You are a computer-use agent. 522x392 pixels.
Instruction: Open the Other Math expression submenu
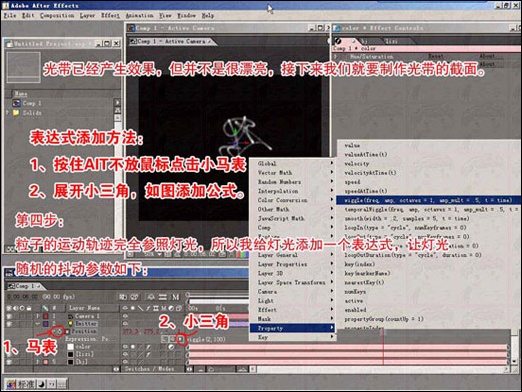coord(292,209)
